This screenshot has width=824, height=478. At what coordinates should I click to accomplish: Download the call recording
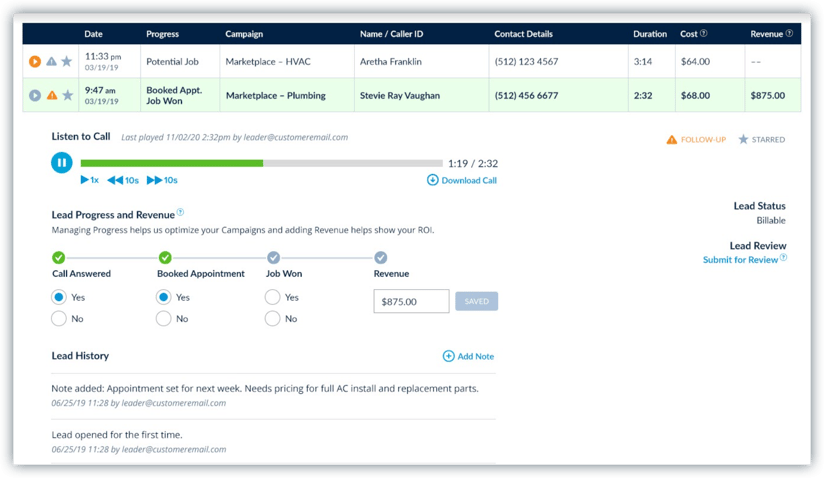pos(462,180)
